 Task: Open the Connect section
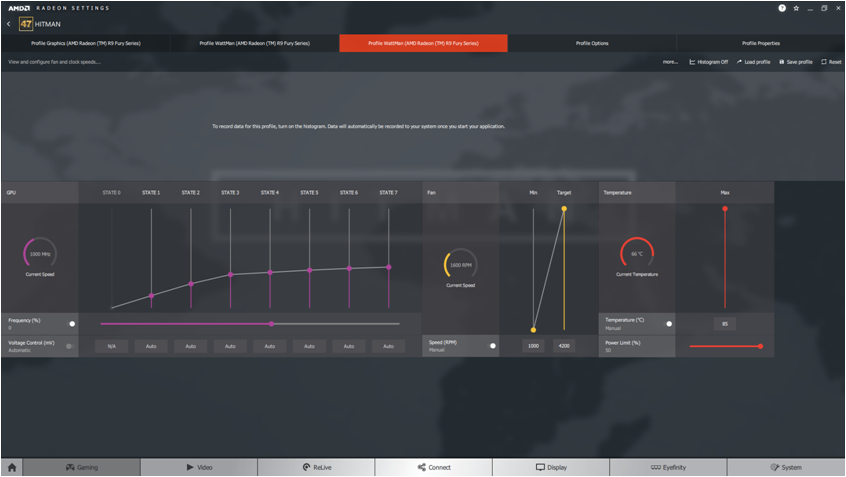[434, 467]
